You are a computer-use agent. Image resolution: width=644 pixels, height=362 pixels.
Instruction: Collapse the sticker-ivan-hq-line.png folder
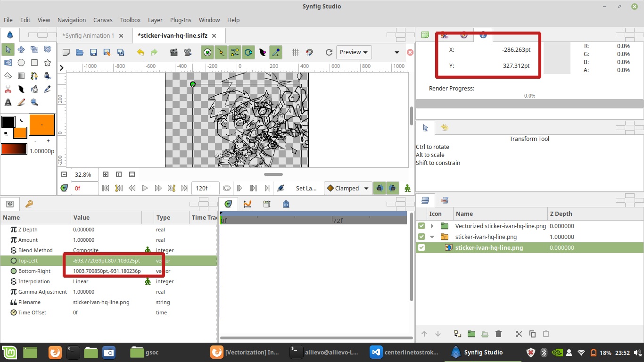tap(432, 237)
